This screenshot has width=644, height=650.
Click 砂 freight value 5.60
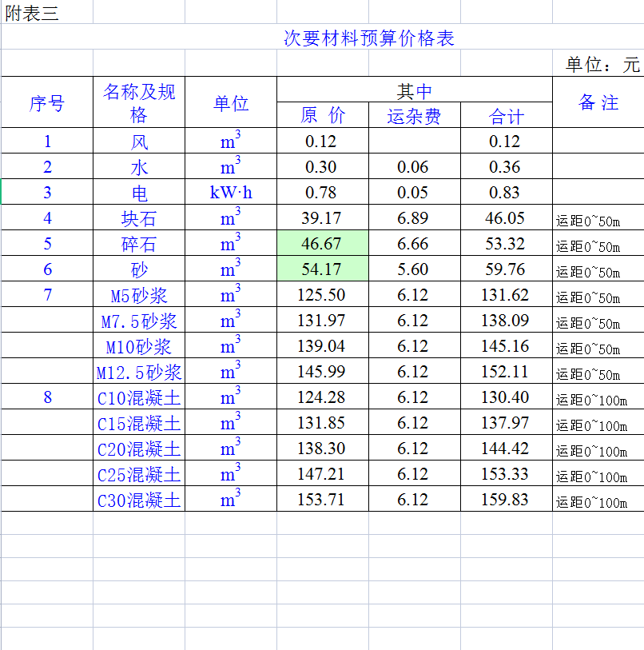click(415, 269)
